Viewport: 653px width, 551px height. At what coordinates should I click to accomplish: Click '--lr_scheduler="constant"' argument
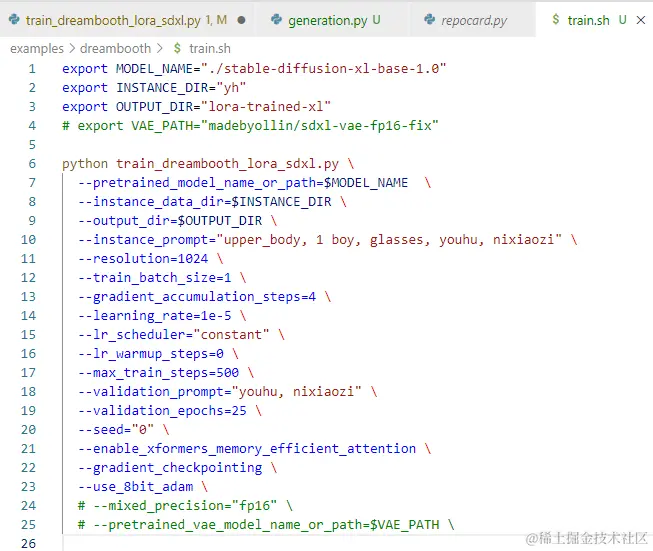click(x=174, y=335)
